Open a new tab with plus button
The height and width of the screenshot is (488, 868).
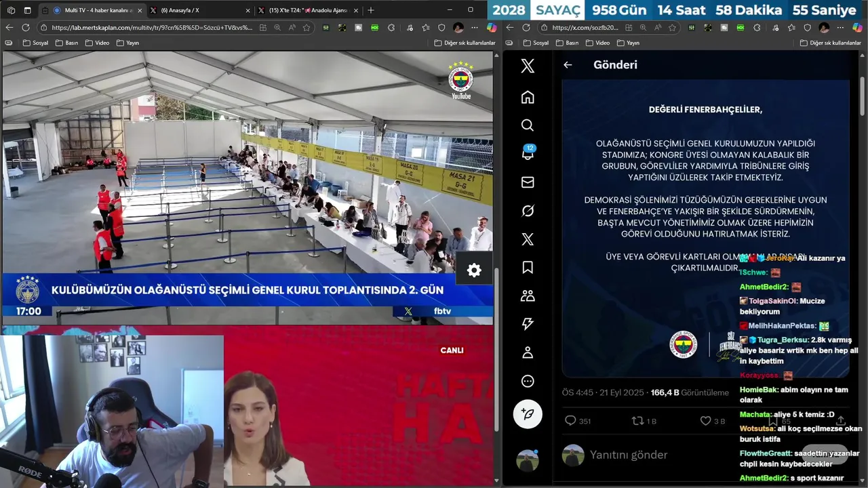370,10
